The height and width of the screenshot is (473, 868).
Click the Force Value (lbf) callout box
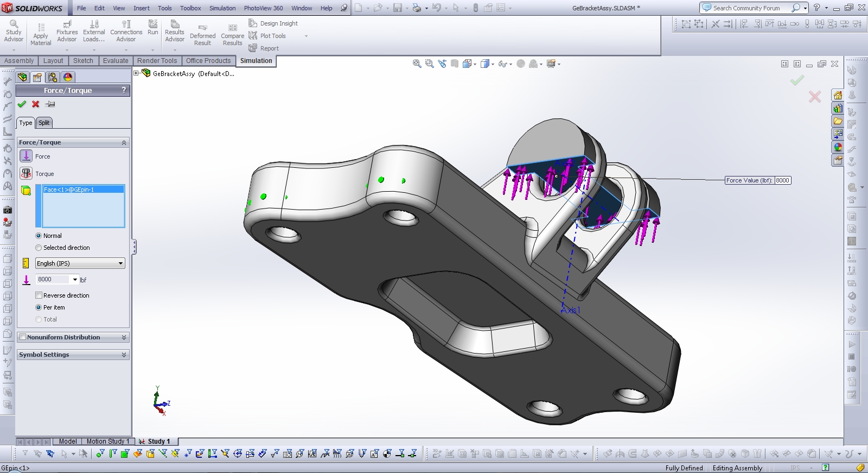[758, 180]
